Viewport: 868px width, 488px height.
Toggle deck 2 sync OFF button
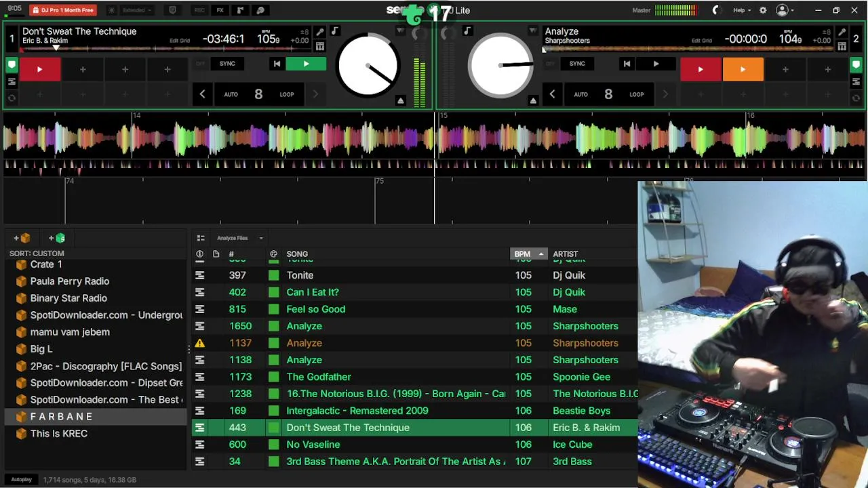pos(550,64)
